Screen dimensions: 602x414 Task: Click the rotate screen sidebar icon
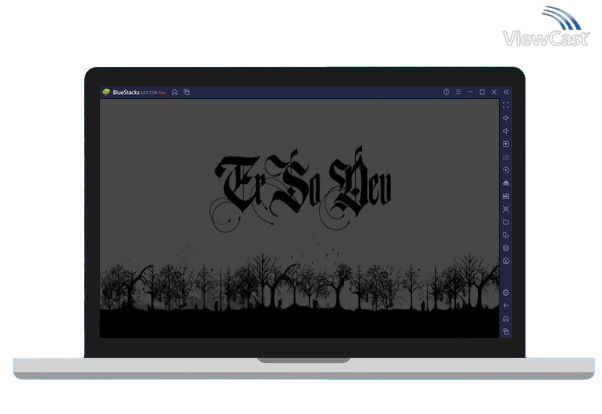click(x=506, y=235)
